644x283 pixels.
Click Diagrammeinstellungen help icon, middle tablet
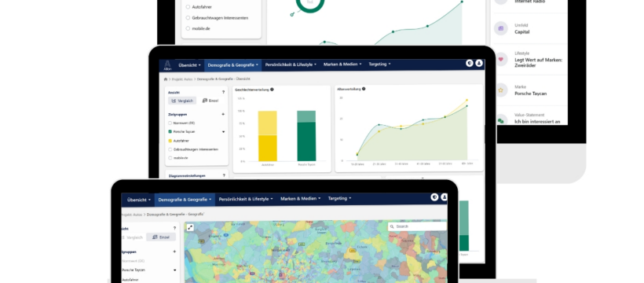[x=224, y=175]
